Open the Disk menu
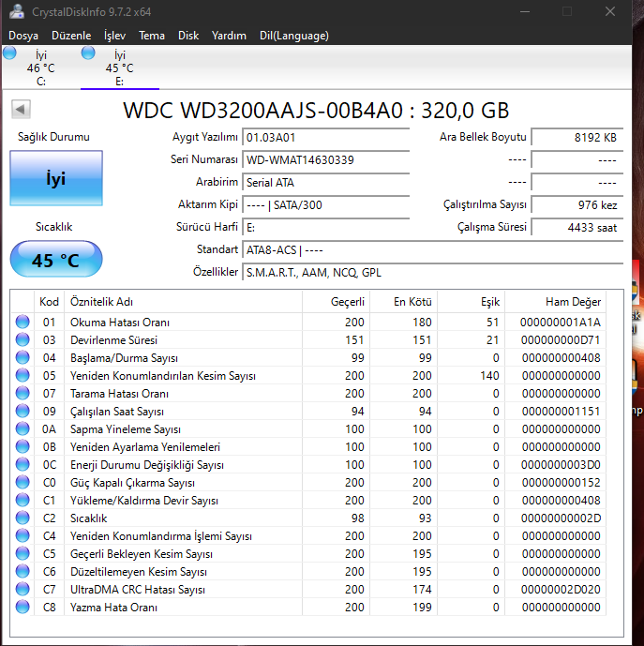The height and width of the screenshot is (646, 644). click(188, 36)
